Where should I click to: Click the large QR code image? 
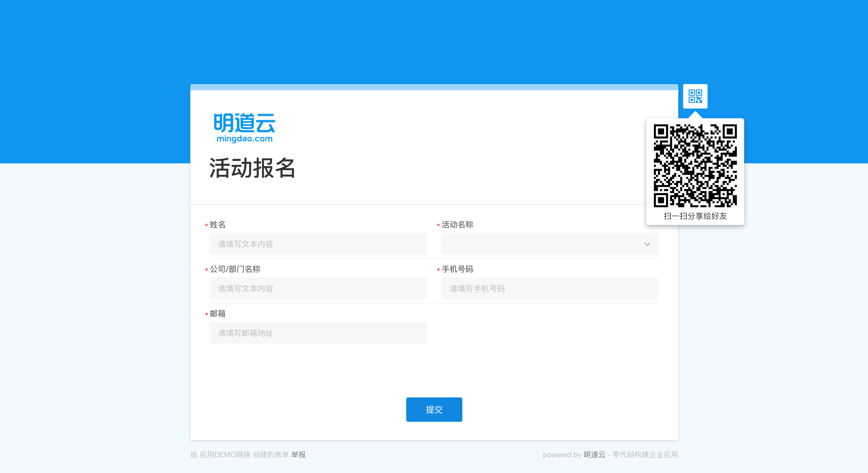pos(695,165)
